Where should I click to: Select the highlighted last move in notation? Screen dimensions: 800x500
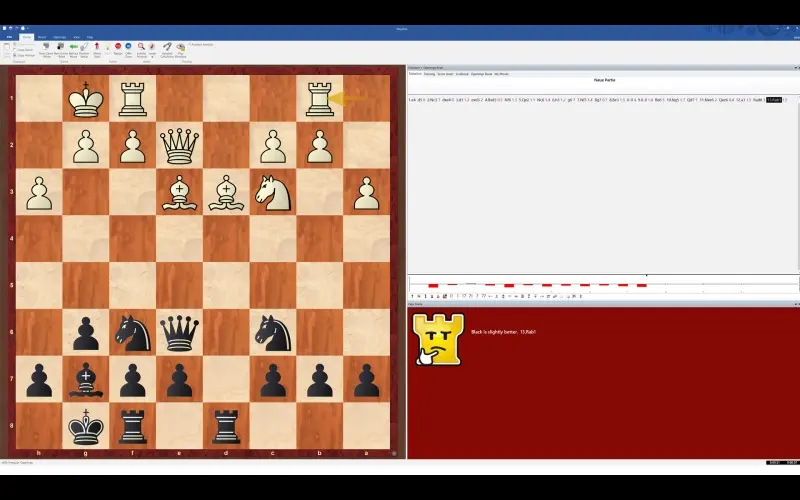tap(774, 100)
